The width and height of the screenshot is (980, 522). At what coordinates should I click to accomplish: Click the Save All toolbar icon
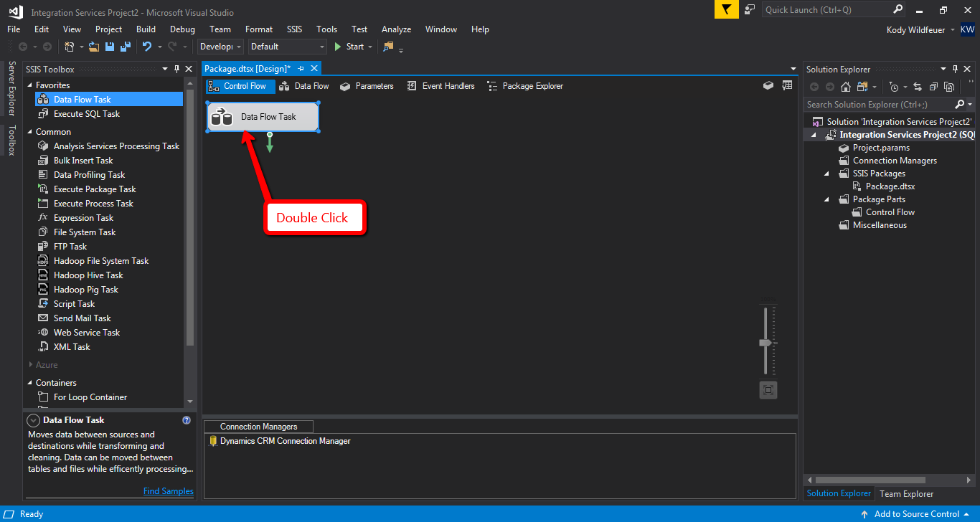126,47
